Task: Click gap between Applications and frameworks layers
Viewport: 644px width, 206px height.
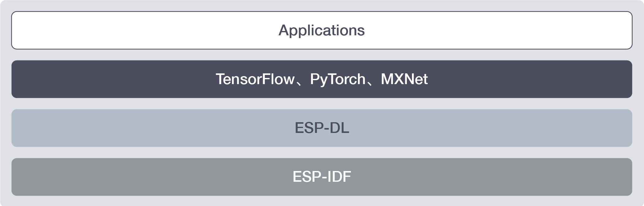Action: (x=322, y=55)
